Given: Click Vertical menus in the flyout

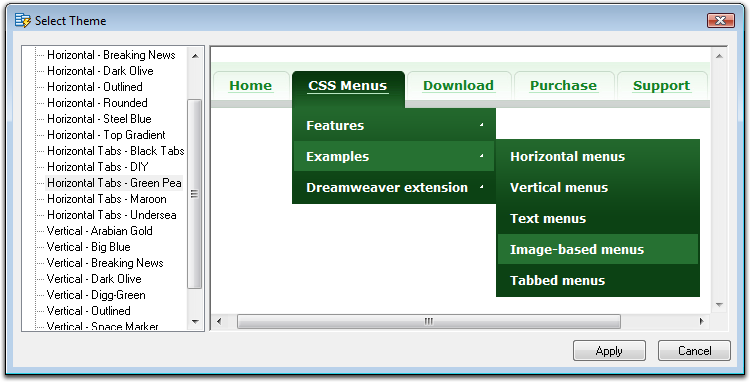Looking at the screenshot, I should click(x=598, y=187).
